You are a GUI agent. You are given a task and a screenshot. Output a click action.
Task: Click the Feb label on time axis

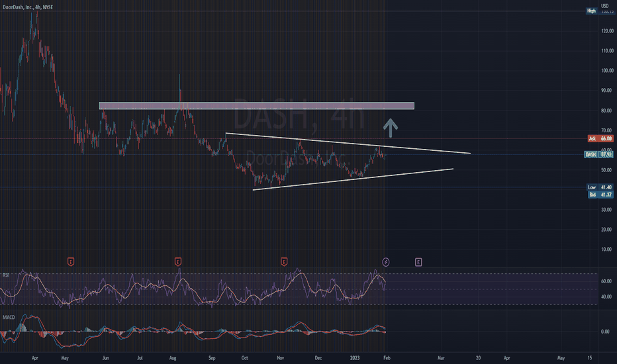tap(387, 358)
